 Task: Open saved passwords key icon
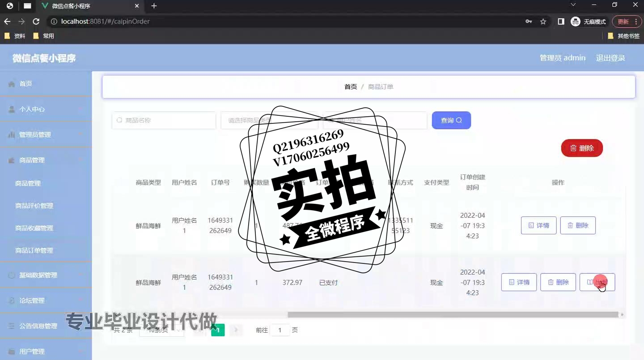click(x=529, y=21)
